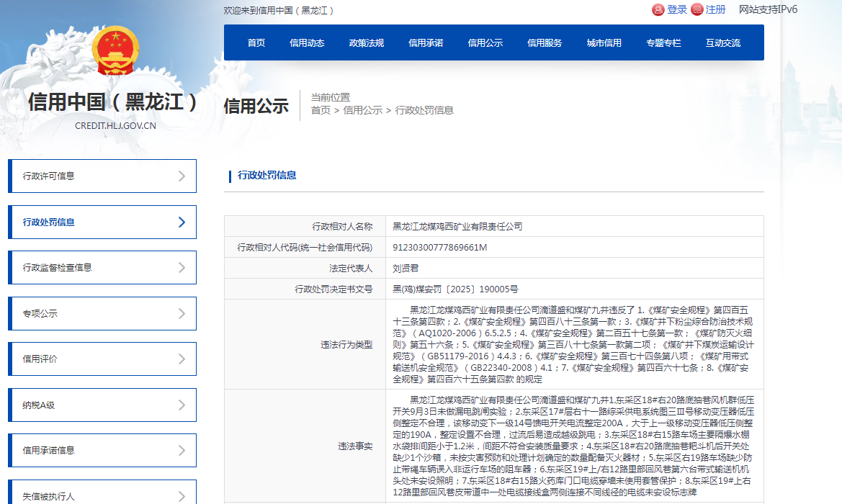Click the arrow next to 专项公示
842x504 pixels.
click(x=182, y=314)
